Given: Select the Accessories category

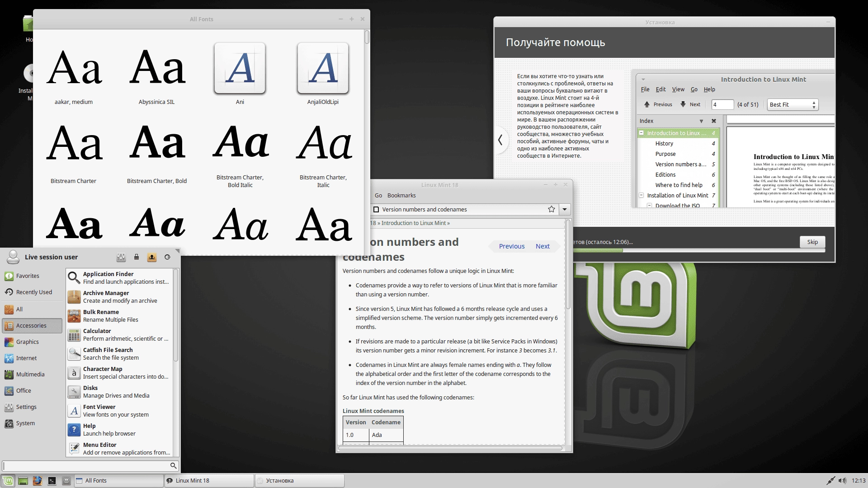Looking at the screenshot, I should (32, 326).
